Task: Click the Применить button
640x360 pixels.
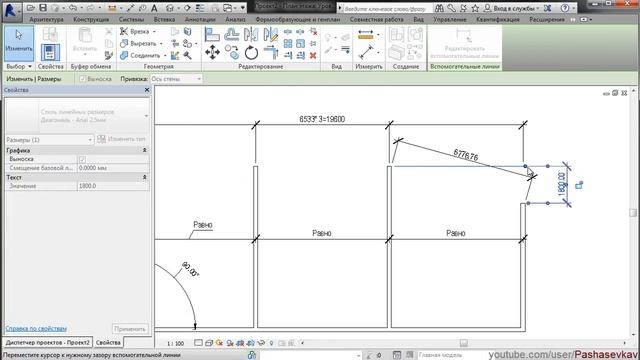Action: pos(130,329)
